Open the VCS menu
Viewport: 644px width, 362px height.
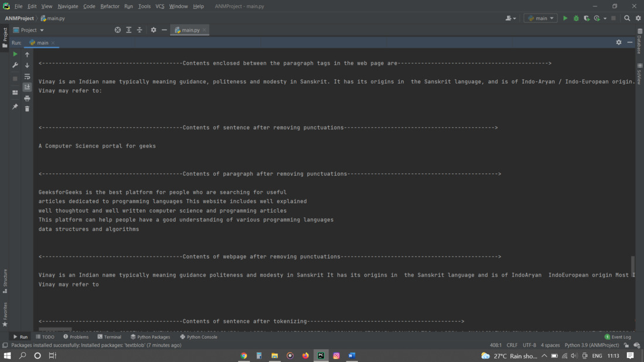[160, 6]
